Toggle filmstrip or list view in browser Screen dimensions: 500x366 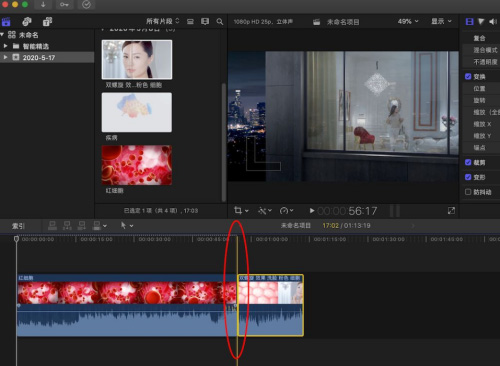tap(190, 22)
